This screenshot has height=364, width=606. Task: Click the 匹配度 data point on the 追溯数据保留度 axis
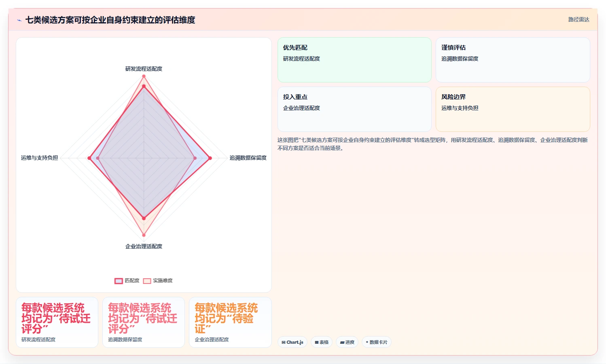click(x=210, y=158)
